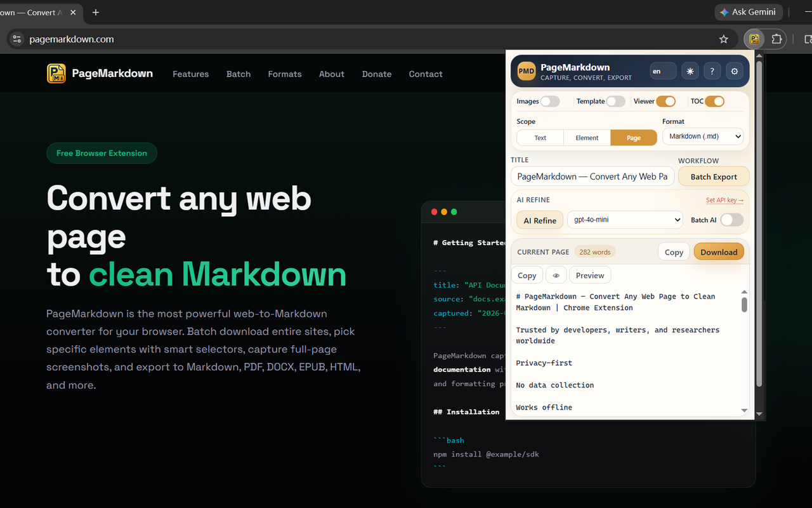Open the Formats nav item

point(285,74)
